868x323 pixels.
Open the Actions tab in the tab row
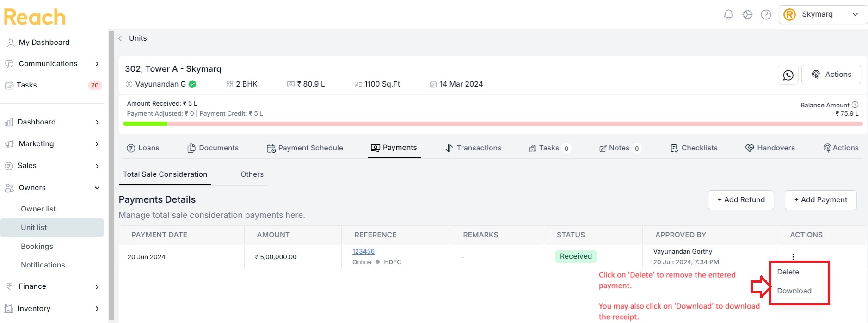841,148
